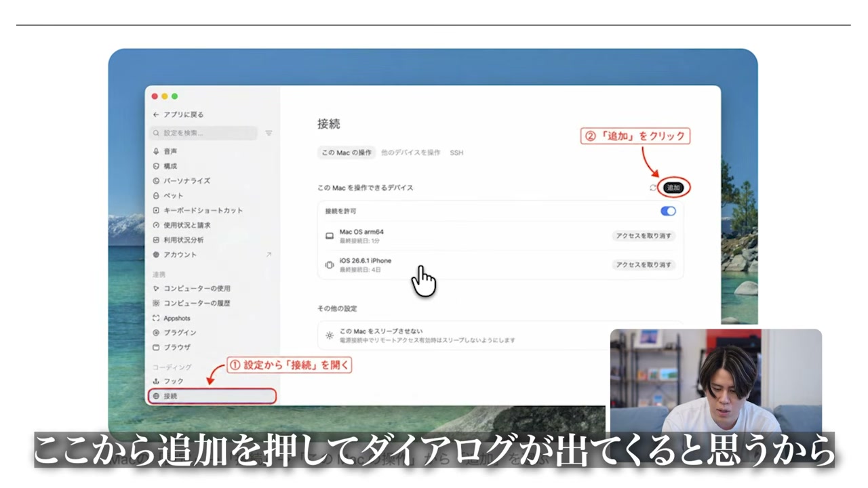
Task: Open the settings search filter icon
Action: pos(269,133)
